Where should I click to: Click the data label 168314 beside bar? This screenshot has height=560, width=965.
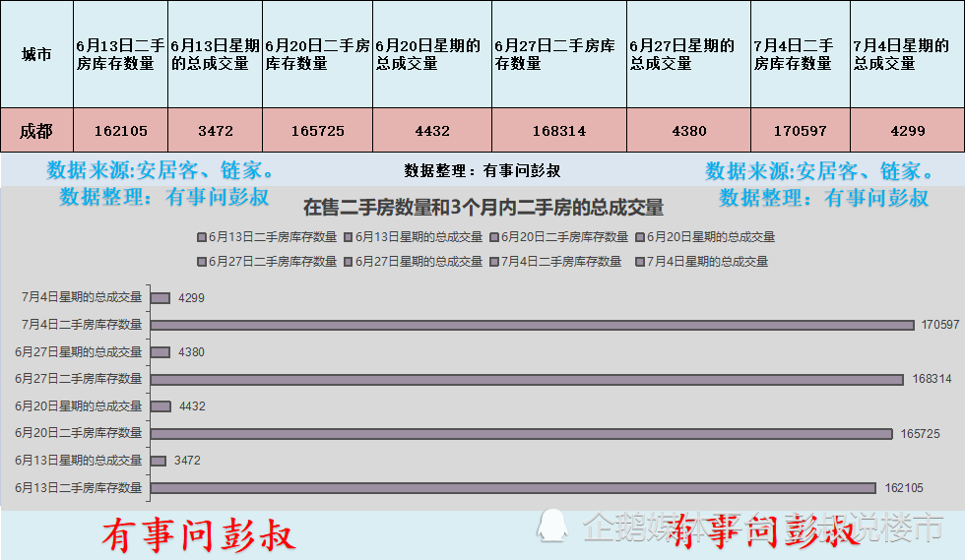click(932, 379)
